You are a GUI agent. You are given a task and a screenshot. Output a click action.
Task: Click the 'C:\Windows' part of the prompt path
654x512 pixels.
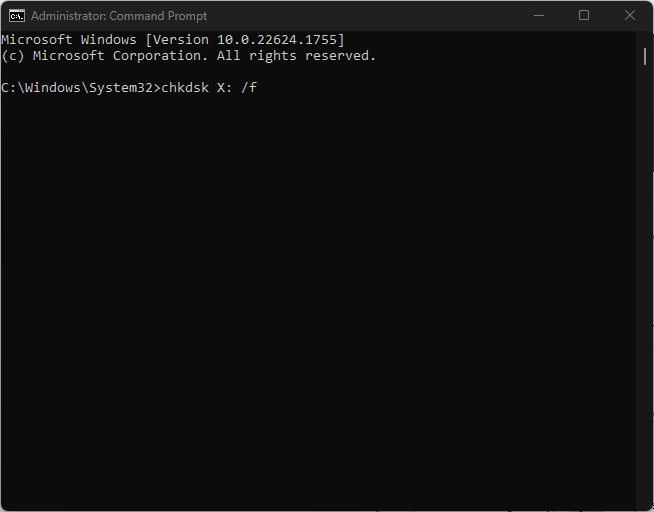[41, 88]
